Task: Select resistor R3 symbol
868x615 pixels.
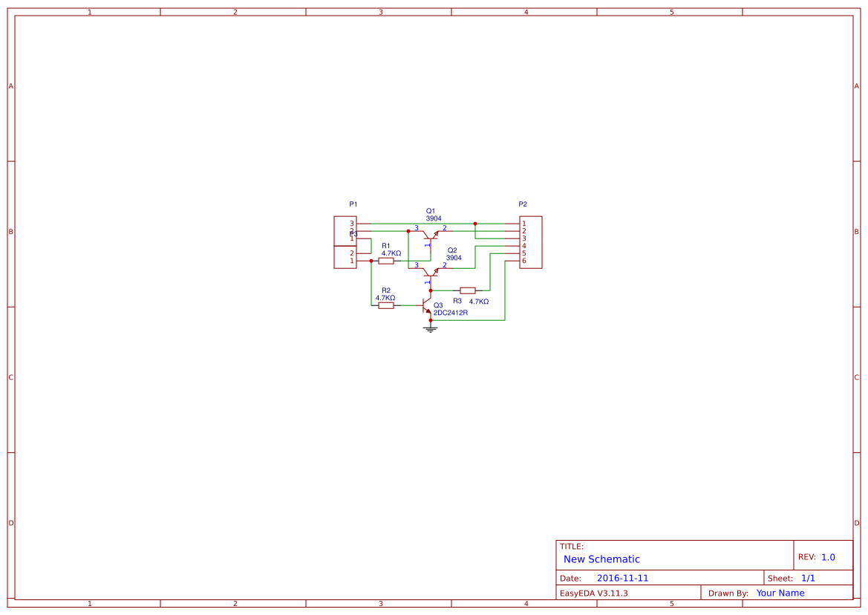Action: tap(469, 290)
